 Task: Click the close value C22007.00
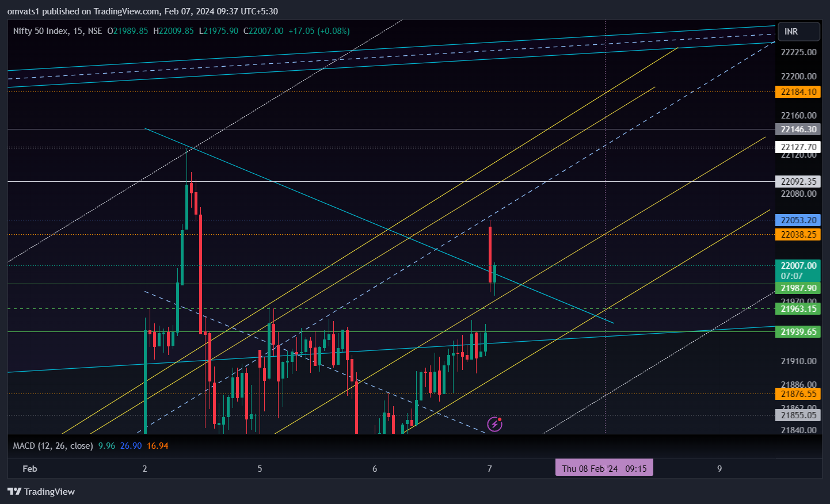[263, 31]
